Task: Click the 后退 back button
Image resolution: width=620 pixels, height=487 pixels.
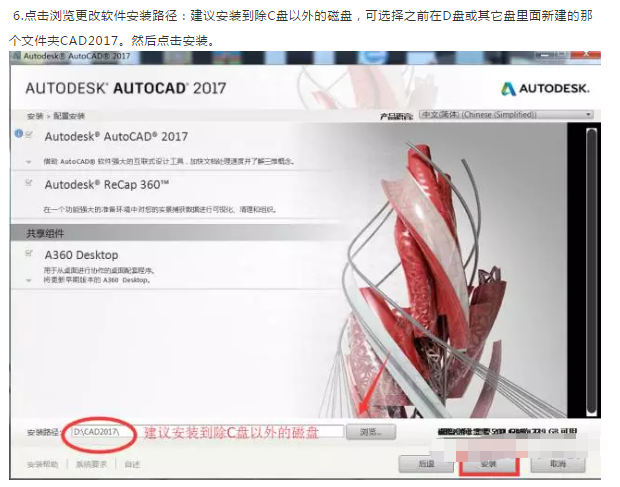Action: [x=426, y=463]
